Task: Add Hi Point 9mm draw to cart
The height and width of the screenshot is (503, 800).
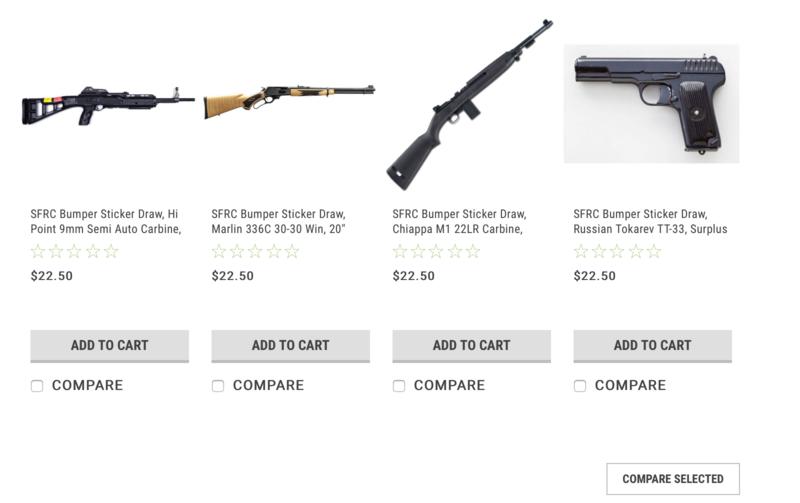Action: click(110, 346)
